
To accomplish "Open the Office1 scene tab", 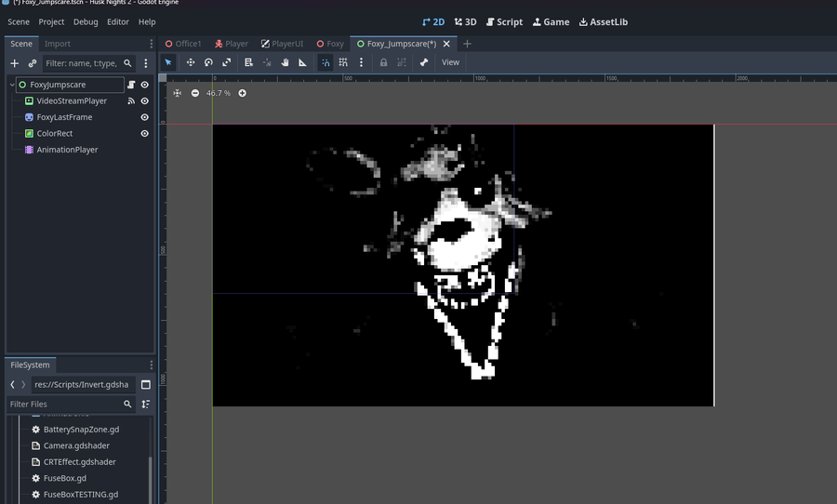I will click(183, 44).
